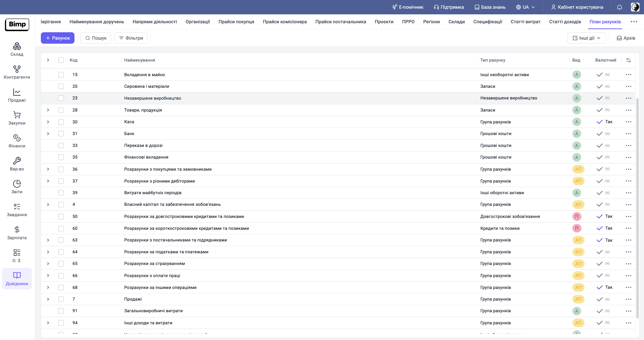This screenshot has width=644, height=340.
Task: Open the Фільтри button
Action: tap(131, 38)
